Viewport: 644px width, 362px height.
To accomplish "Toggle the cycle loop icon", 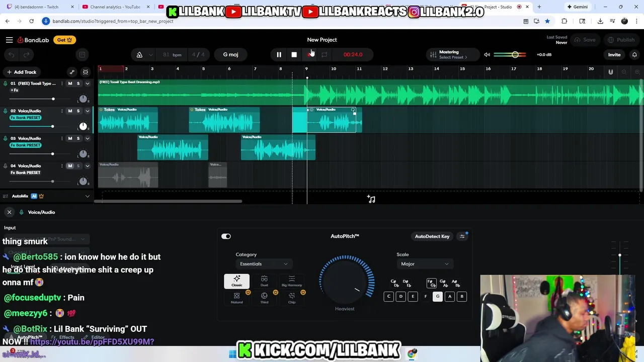I will pyautogui.click(x=325, y=54).
